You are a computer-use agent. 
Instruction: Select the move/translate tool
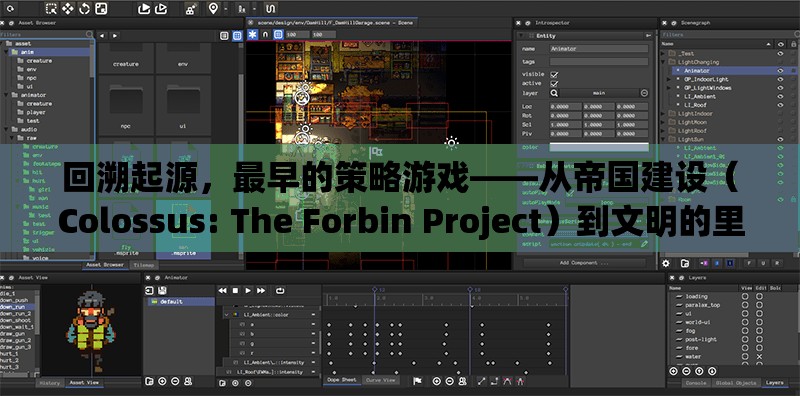coord(67,8)
